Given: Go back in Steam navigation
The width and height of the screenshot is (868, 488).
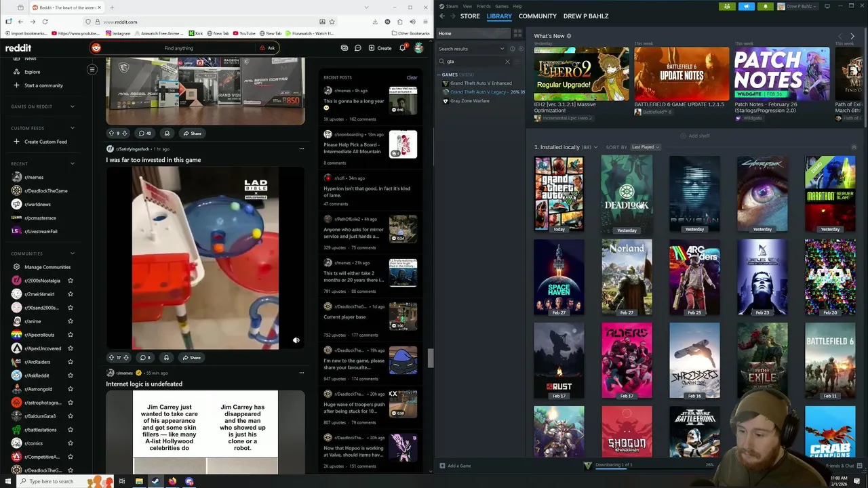Looking at the screenshot, I should 442,16.
